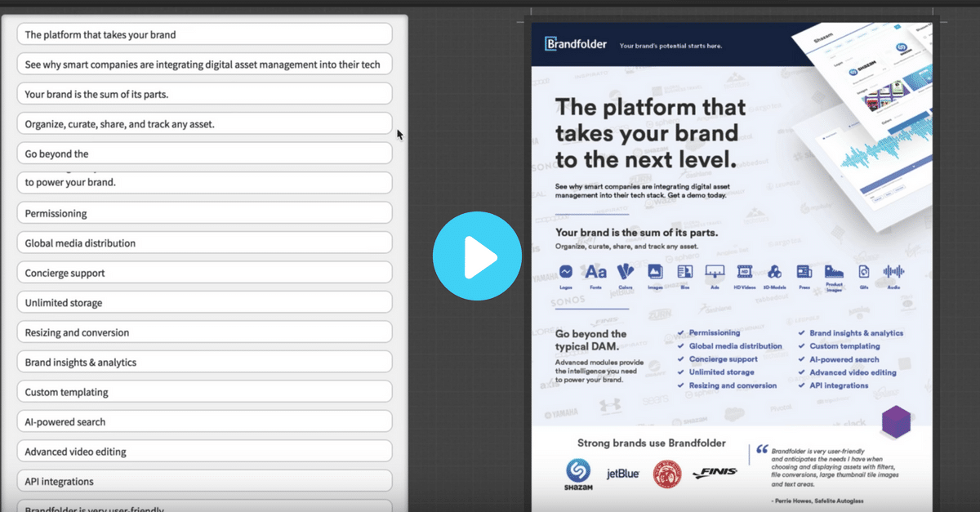The width and height of the screenshot is (980, 512).
Task: Select the 'Organize, curate, share, and track' field
Action: coord(204,124)
